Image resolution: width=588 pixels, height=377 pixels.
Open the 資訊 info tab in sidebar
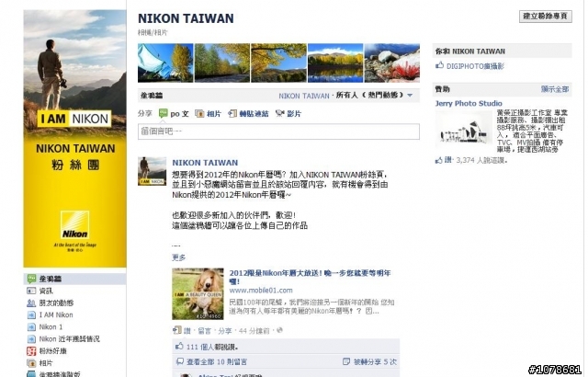(x=75, y=291)
